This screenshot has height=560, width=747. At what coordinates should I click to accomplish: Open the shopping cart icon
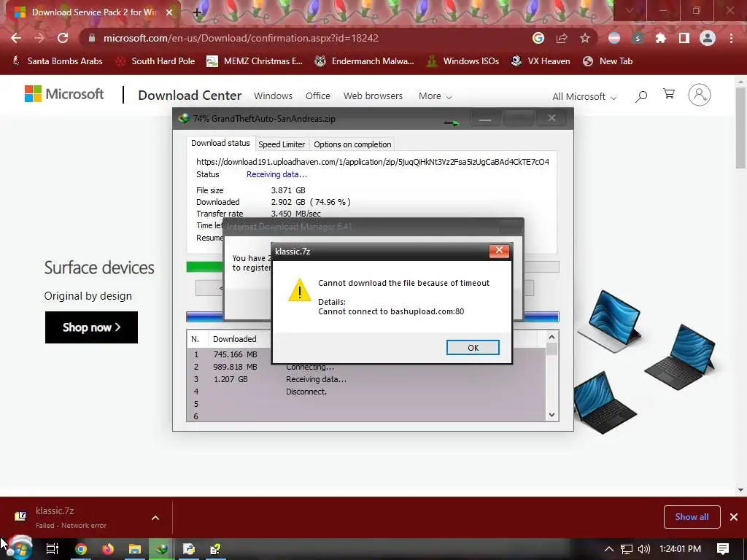(x=669, y=94)
